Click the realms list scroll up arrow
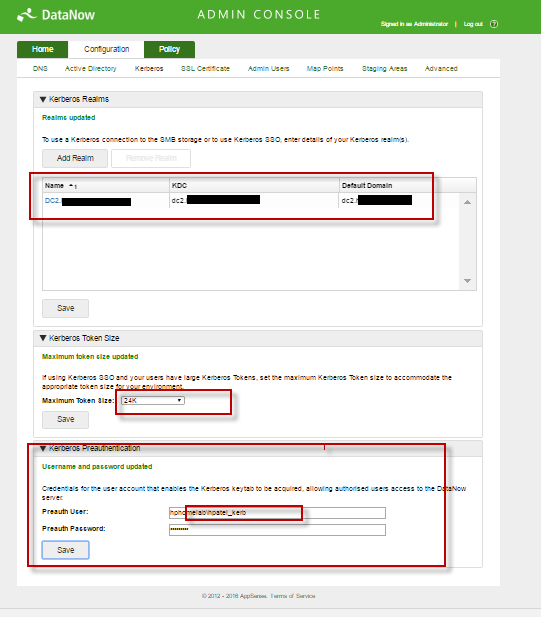 tap(467, 202)
